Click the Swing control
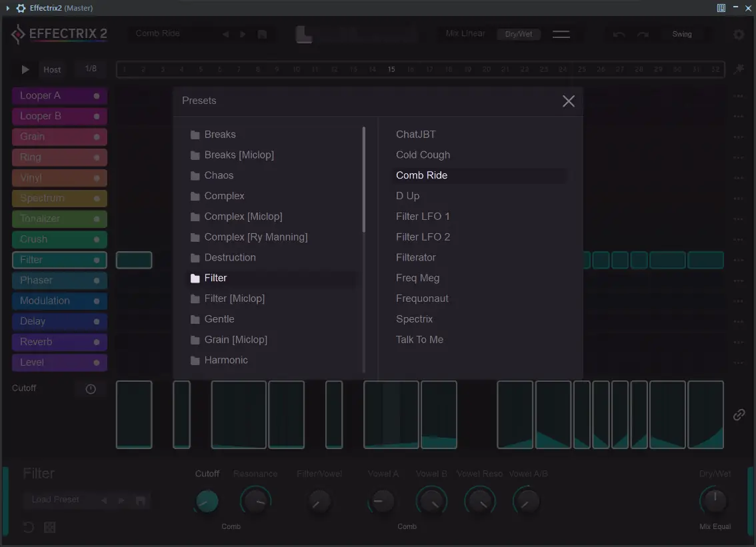This screenshot has width=756, height=547. click(682, 34)
